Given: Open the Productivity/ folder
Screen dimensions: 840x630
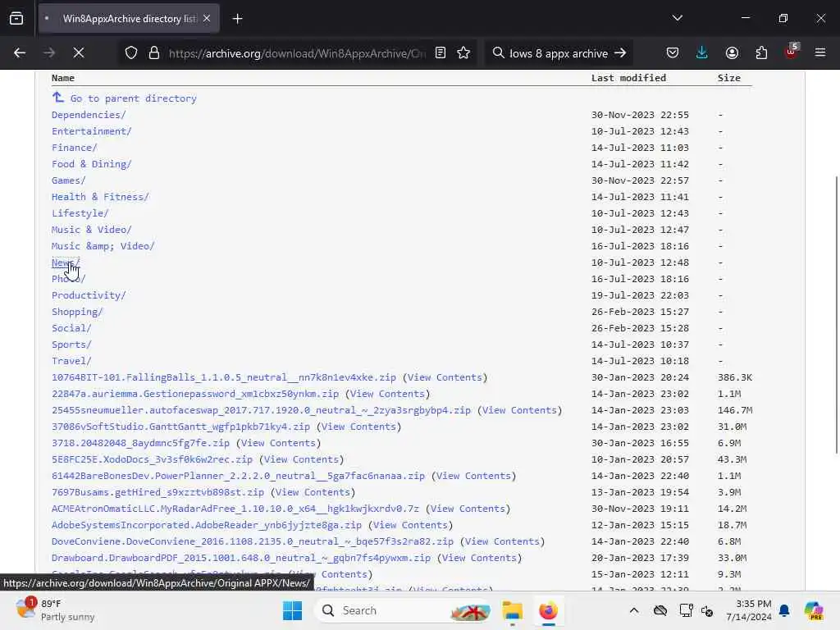Looking at the screenshot, I should click(x=89, y=295).
